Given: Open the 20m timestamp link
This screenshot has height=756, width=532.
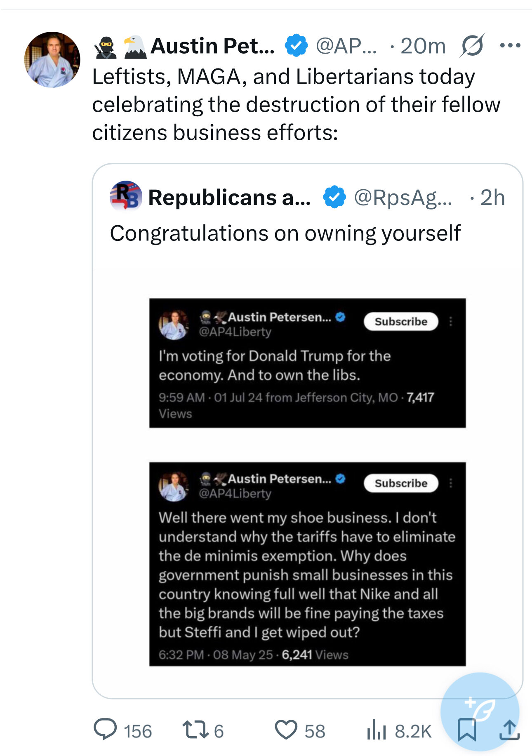Looking at the screenshot, I should pyautogui.click(x=423, y=46).
